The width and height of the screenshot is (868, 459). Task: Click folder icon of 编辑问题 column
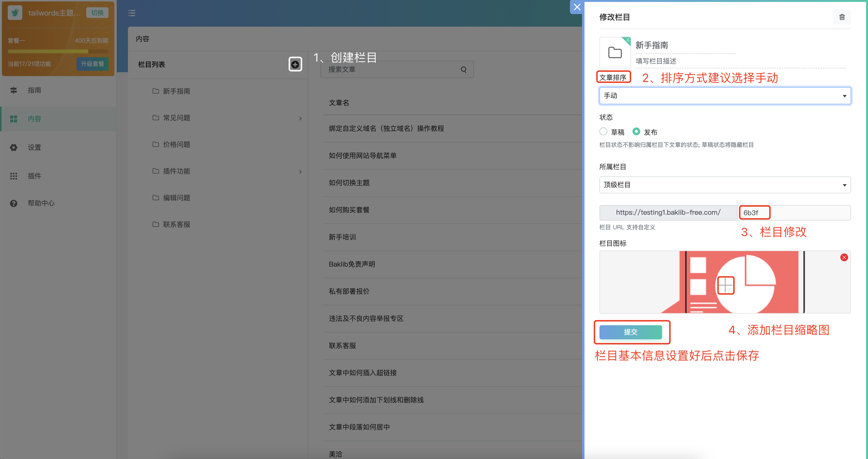[x=156, y=198]
